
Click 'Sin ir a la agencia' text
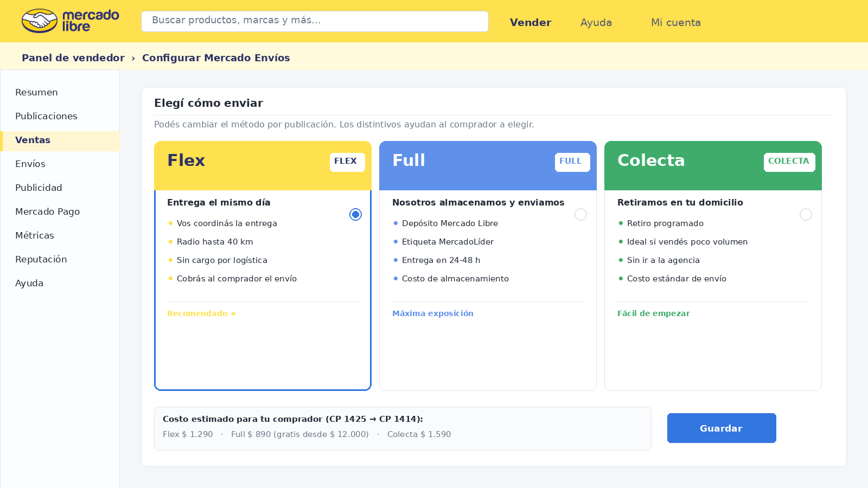point(663,260)
